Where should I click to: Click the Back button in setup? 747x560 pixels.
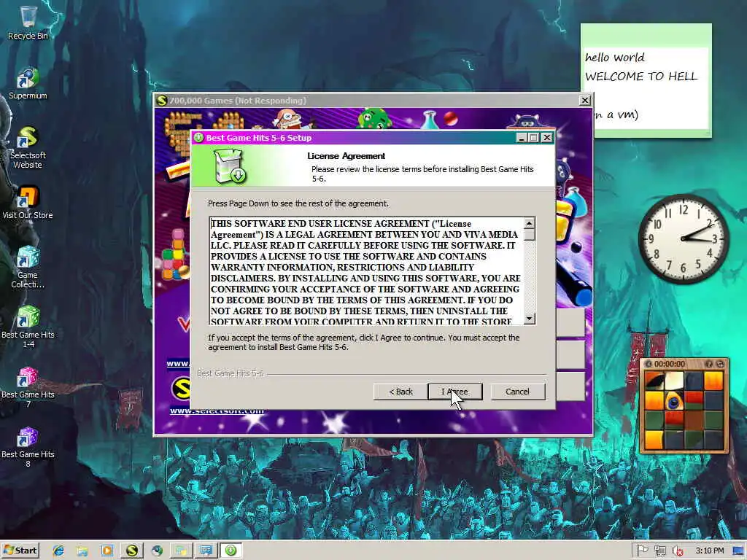coord(400,392)
